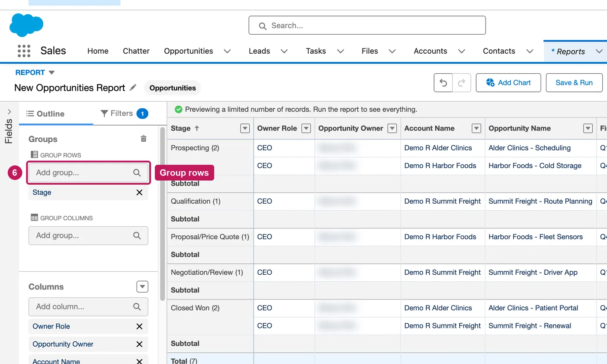
Task: Open the App Launcher grid icon
Action: coord(24,51)
